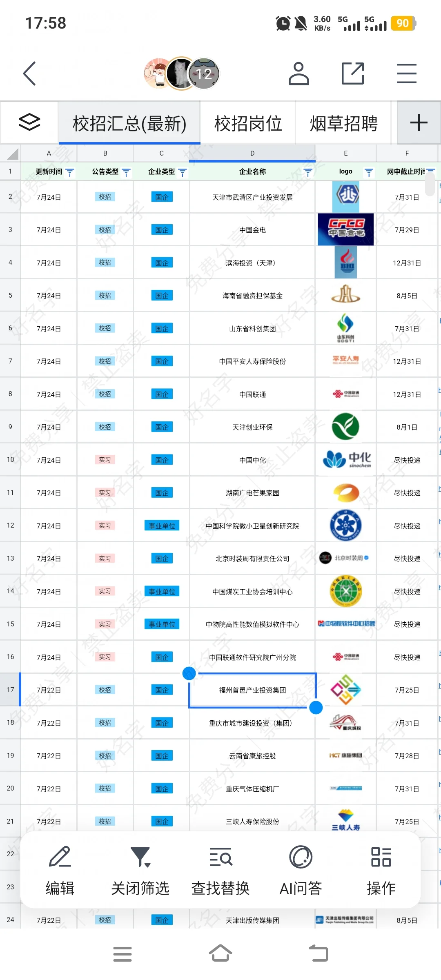Image resolution: width=441 pixels, height=980 pixels.
Task: Select cell 福州首邑产业投资集团
Action: coord(252,690)
